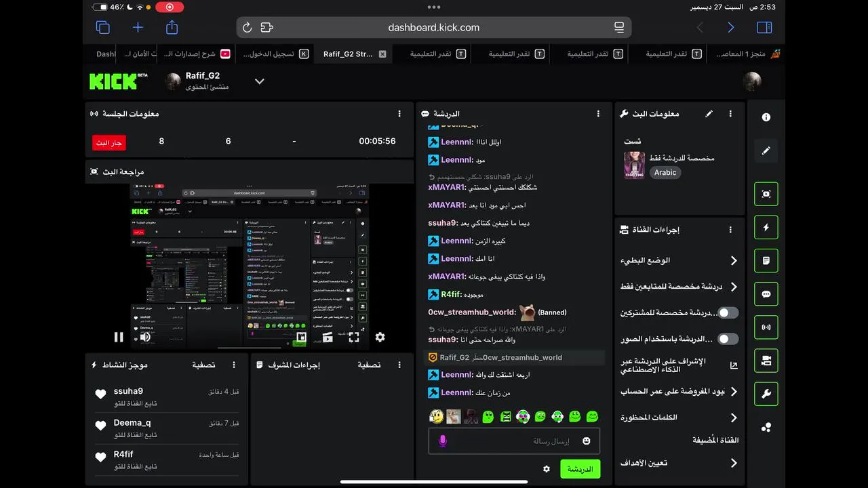Open the emoji picker smiley in chat input
Image resolution: width=868 pixels, height=488 pixels.
(587, 441)
